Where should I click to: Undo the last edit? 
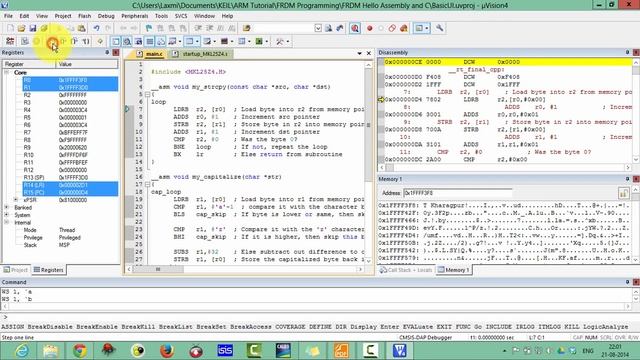point(96,28)
